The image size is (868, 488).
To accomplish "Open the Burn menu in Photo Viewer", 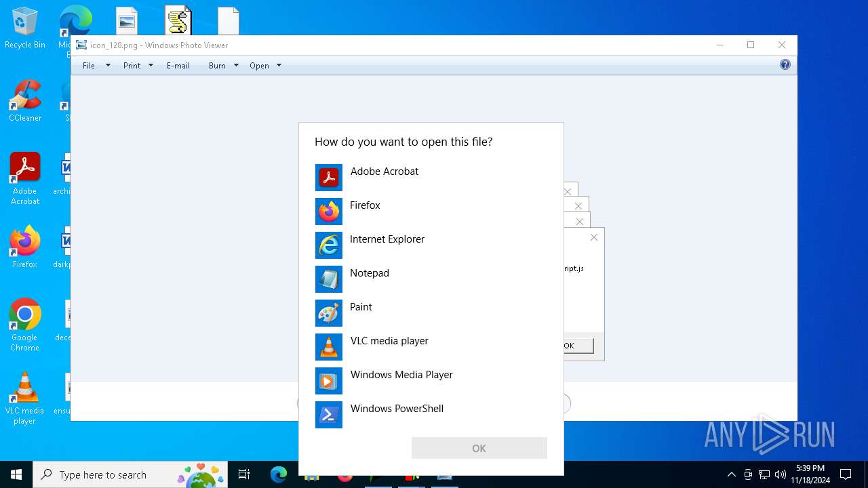I will click(x=217, y=66).
